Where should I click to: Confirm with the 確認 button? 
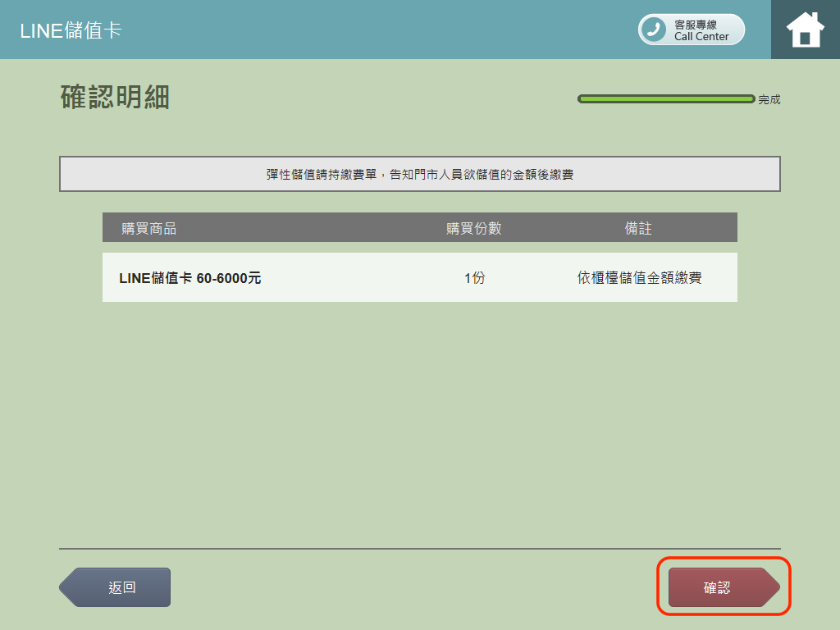[x=724, y=587]
